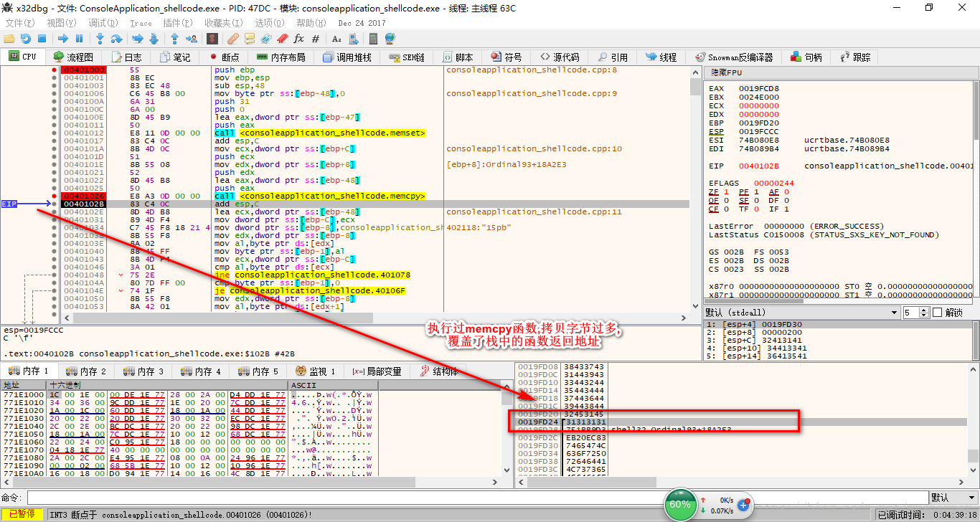Select the 局部变量 tab
The height and width of the screenshot is (522, 980).
coord(377,371)
